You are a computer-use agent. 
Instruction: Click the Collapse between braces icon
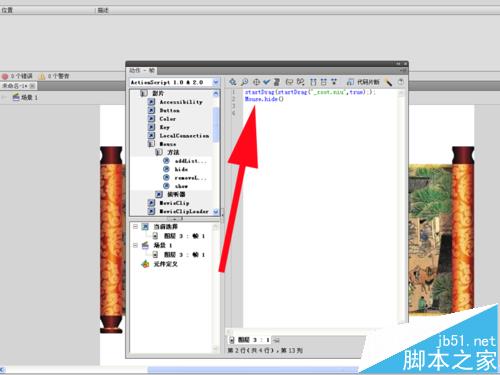[313, 82]
